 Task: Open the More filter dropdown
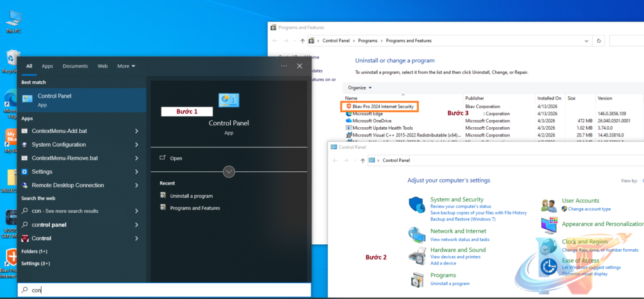(x=126, y=66)
